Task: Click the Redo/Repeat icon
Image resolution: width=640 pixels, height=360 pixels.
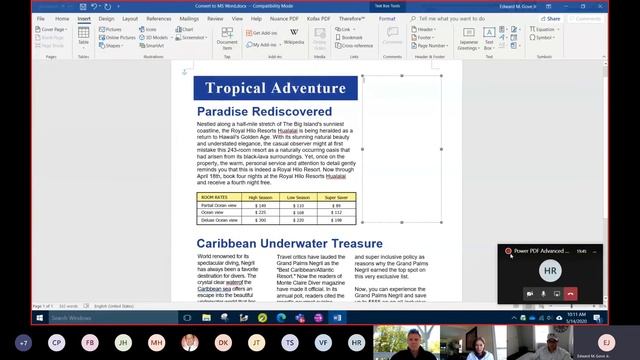Action: point(108,7)
